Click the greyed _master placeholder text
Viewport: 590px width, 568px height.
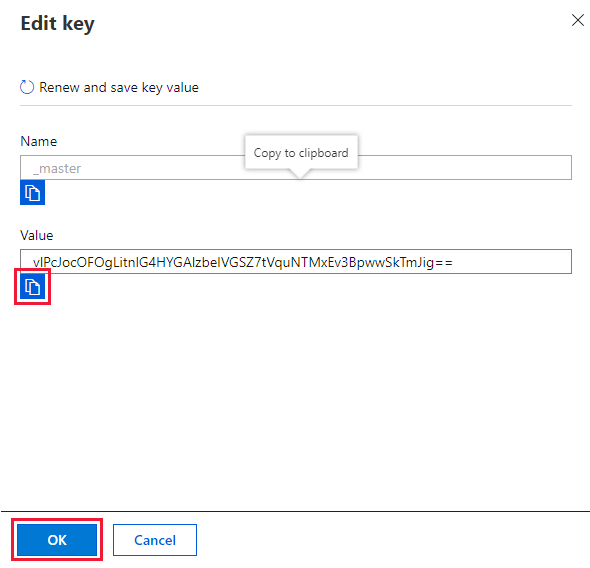(x=57, y=169)
